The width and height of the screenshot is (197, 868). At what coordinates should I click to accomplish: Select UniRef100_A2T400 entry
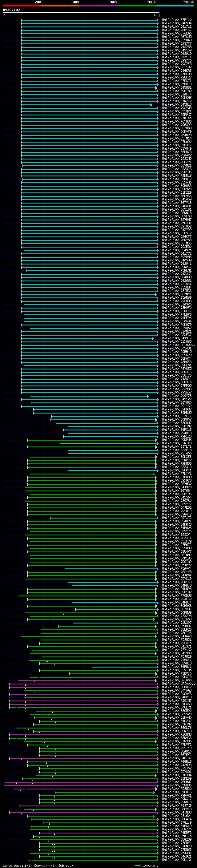176,454
